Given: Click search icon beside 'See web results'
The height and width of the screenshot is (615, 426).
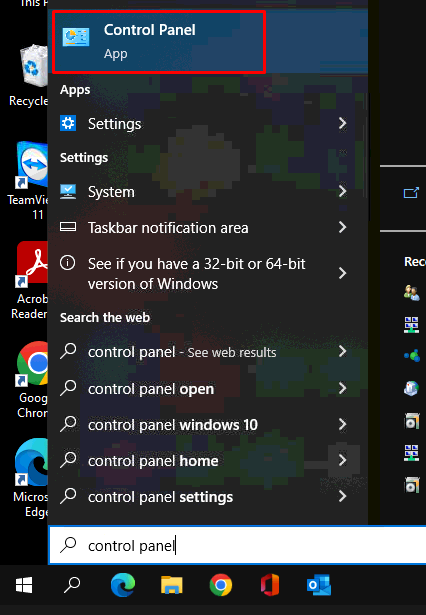Looking at the screenshot, I should click(x=68, y=351).
